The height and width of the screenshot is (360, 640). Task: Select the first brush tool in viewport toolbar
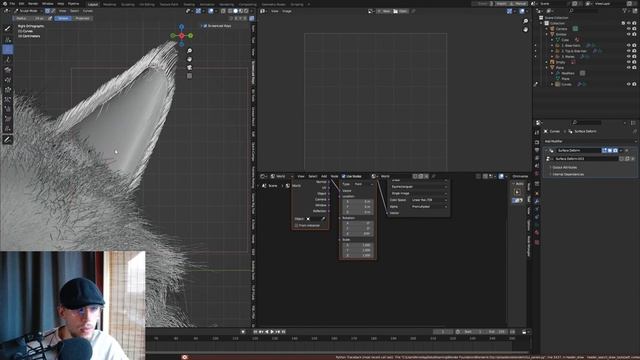coord(7,29)
